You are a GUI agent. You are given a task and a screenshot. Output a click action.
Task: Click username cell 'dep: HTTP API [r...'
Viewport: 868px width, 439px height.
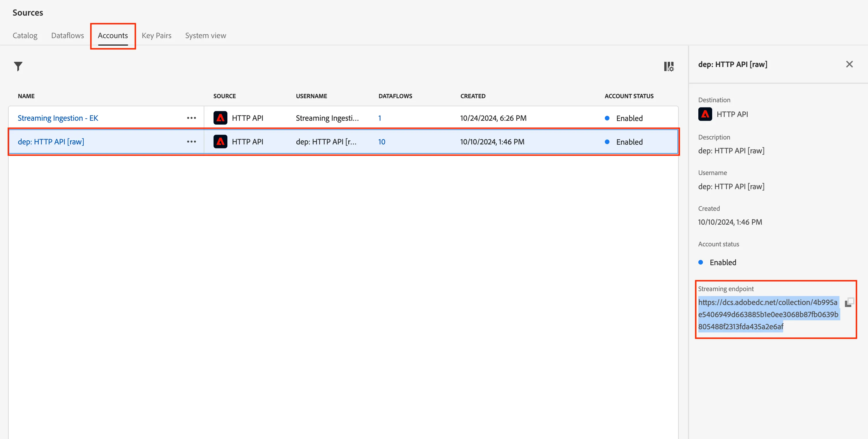[326, 142]
